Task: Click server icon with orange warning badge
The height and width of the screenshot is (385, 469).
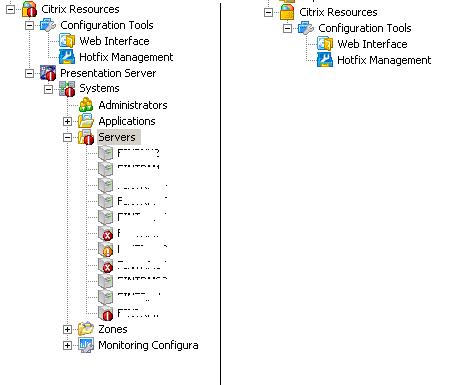Action: [x=106, y=249]
